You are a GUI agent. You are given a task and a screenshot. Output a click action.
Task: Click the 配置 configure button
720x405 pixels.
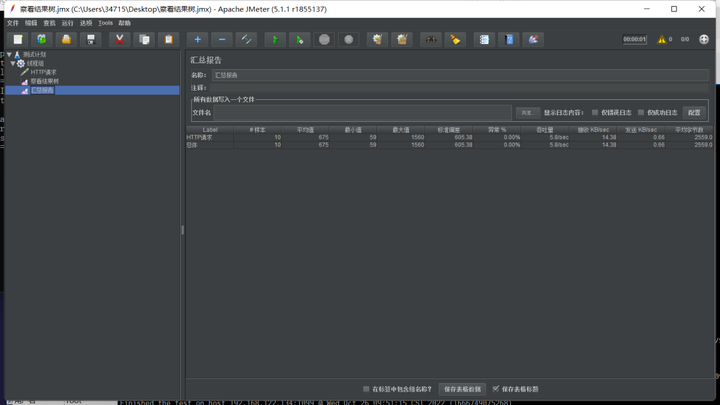coord(694,112)
